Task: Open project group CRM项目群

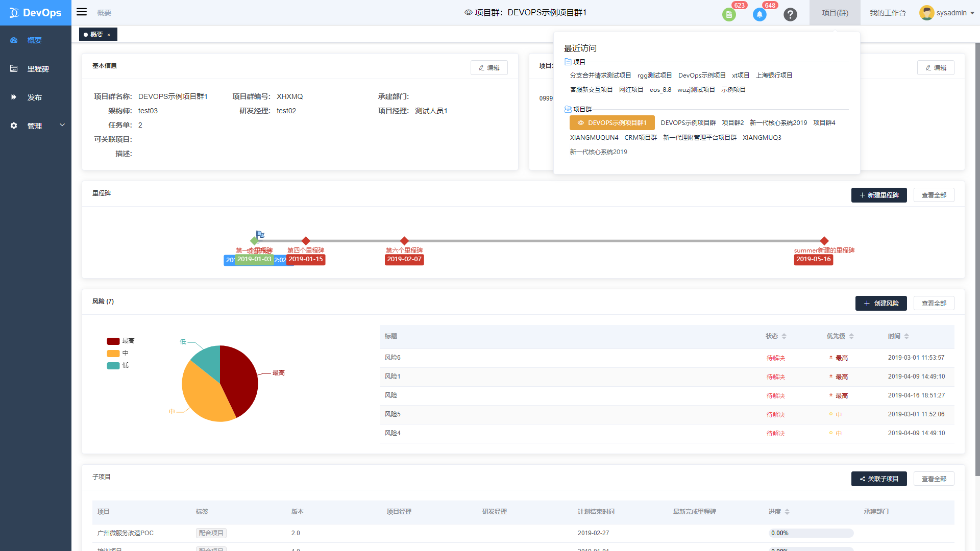Action: (x=641, y=138)
